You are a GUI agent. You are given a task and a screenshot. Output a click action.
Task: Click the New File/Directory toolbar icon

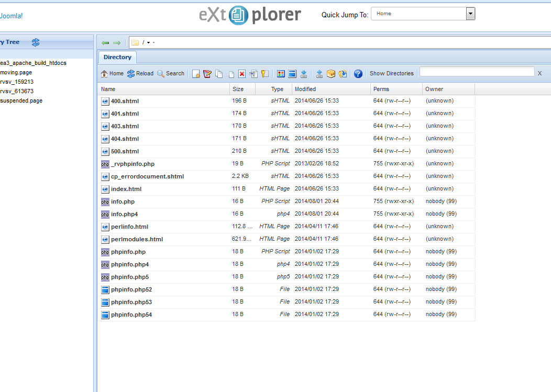tap(196, 74)
